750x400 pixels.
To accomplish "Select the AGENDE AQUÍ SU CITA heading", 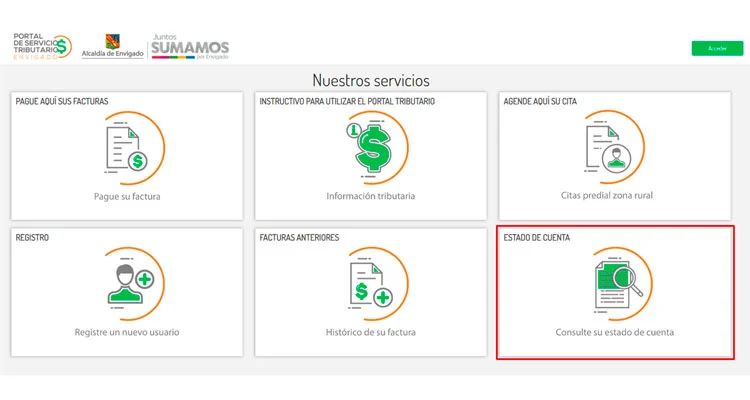I will point(540,101).
